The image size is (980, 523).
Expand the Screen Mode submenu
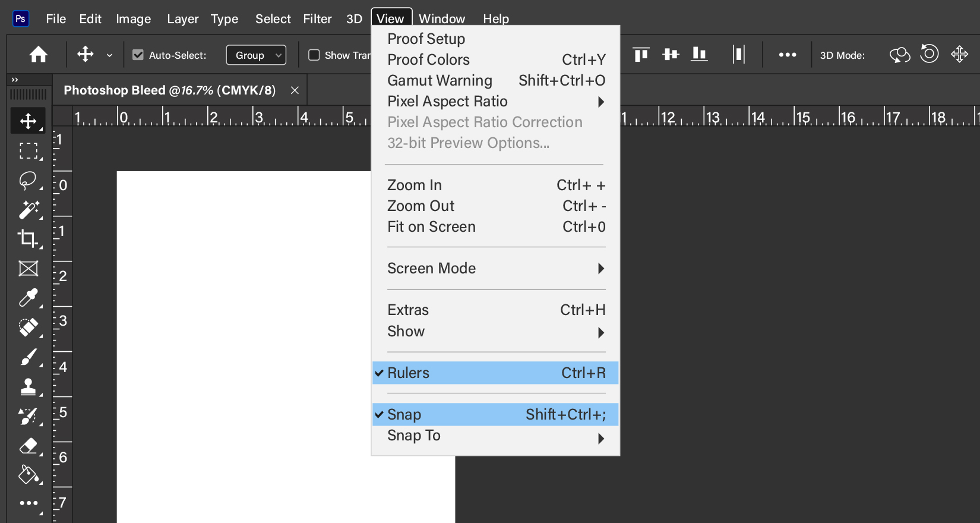pos(495,268)
